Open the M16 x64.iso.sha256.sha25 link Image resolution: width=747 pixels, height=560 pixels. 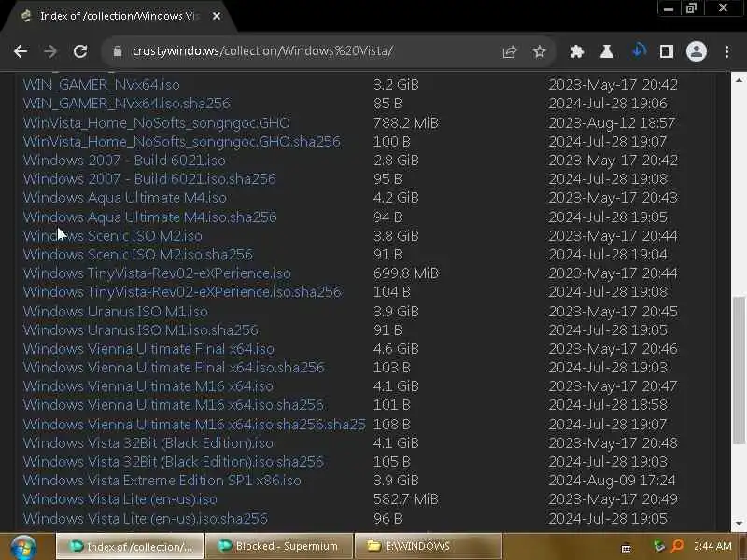tap(194, 425)
